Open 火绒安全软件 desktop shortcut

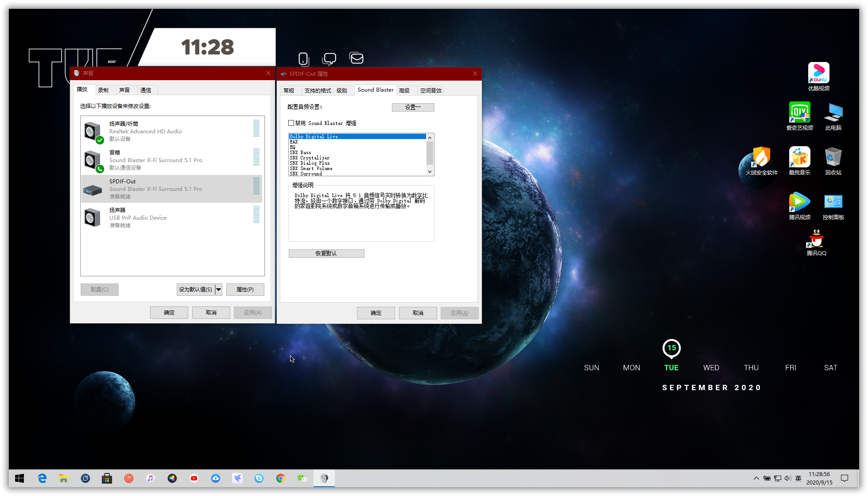pos(761,161)
